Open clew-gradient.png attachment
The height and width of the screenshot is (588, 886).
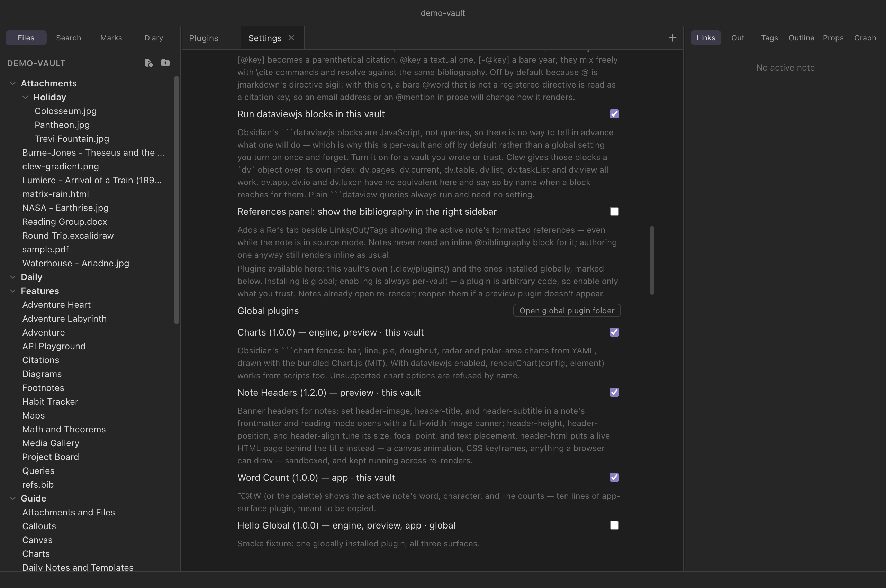(61, 166)
